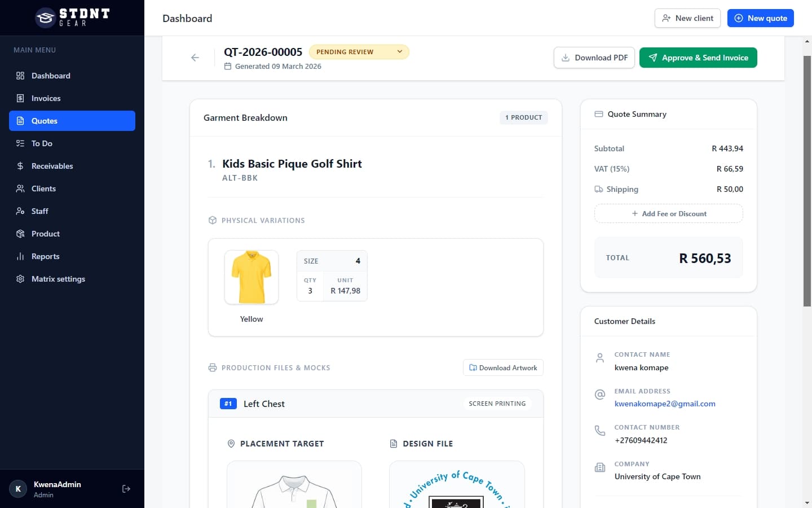
Task: Click the New quote button
Action: [760, 18]
